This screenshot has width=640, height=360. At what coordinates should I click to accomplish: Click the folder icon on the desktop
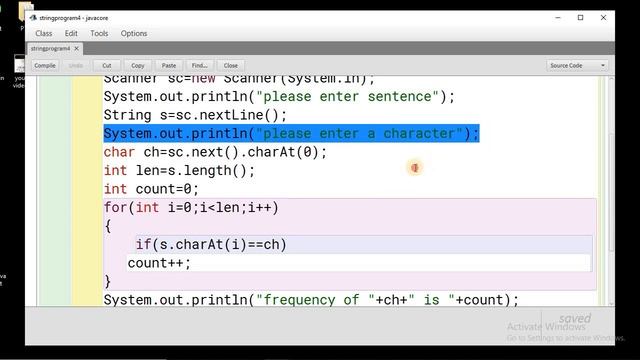(x=26, y=11)
